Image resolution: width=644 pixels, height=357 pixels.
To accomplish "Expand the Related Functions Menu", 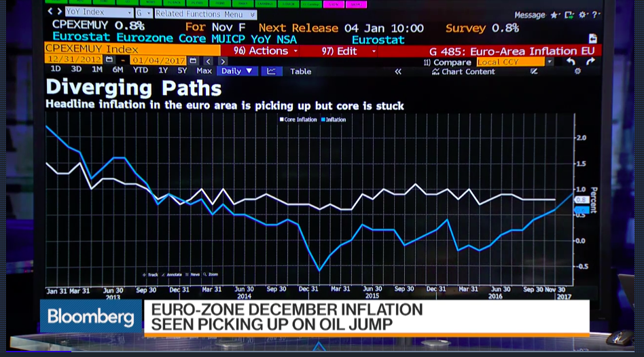I will click(x=206, y=14).
